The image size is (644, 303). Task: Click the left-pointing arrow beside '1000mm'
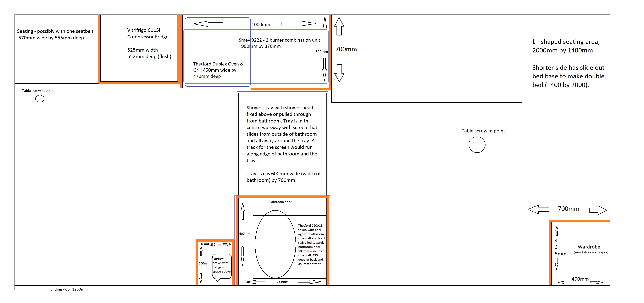(x=208, y=24)
